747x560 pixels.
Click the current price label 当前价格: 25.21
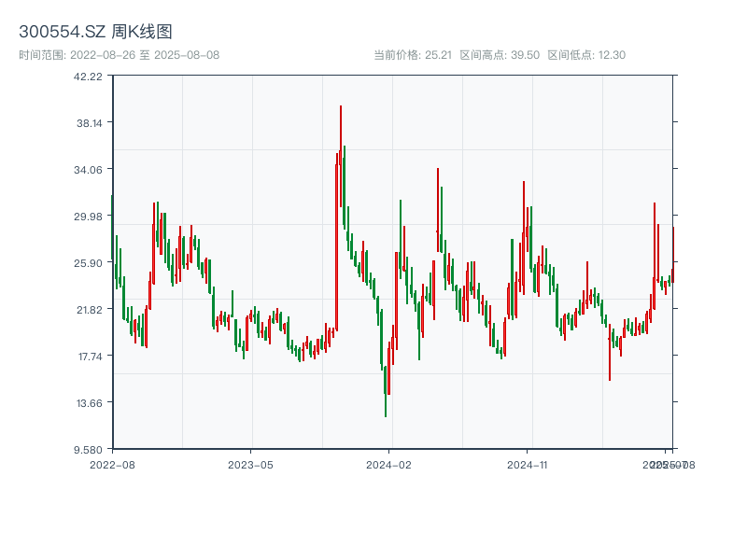(x=413, y=55)
